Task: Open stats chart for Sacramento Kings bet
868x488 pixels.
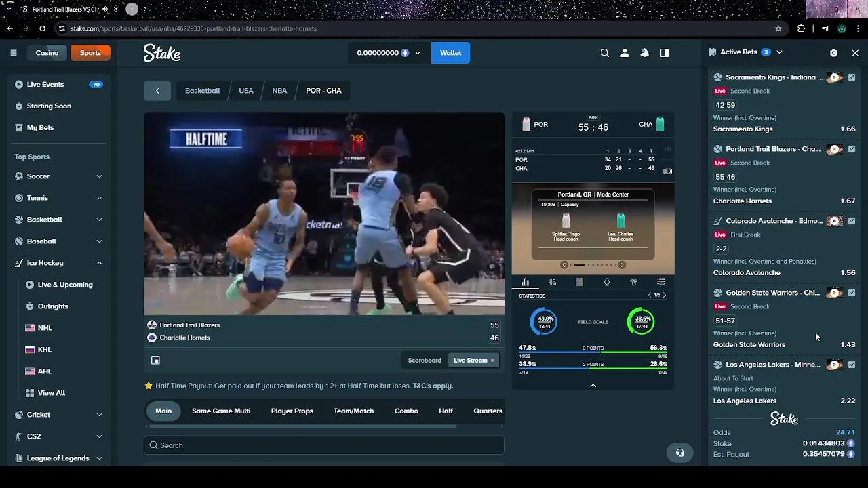Action: 852,77
